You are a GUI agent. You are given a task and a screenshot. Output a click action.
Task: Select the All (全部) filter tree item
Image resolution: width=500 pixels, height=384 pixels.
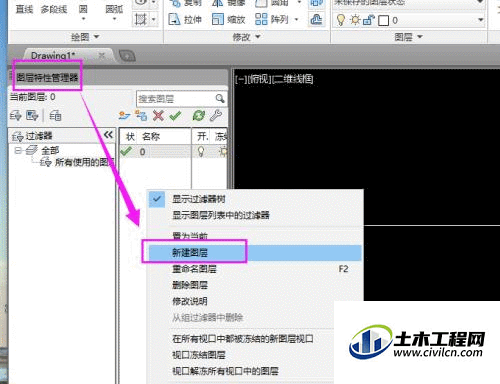click(50, 150)
